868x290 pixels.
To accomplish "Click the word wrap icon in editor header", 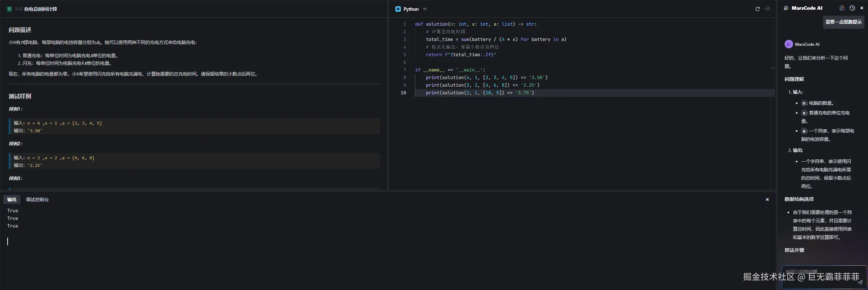I will 767,9.
